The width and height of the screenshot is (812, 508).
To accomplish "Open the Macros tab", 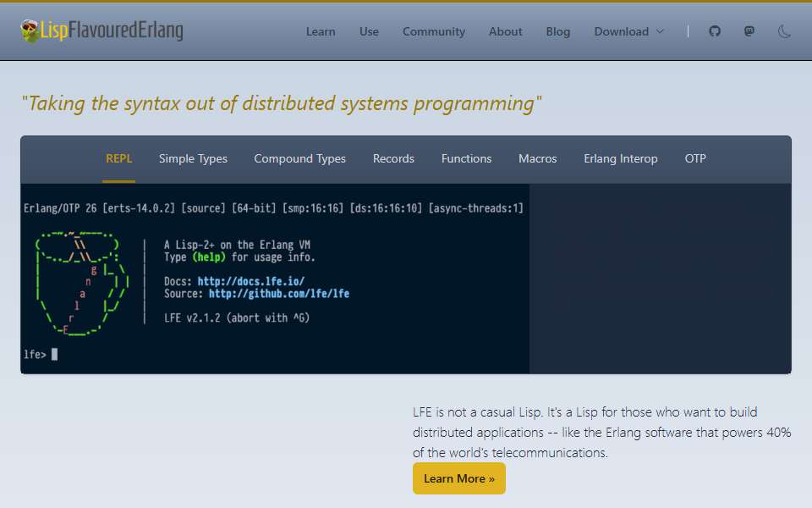I will click(538, 158).
